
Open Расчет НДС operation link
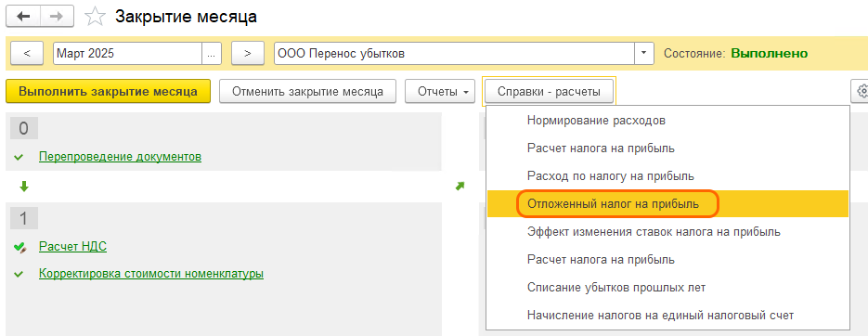(72, 246)
